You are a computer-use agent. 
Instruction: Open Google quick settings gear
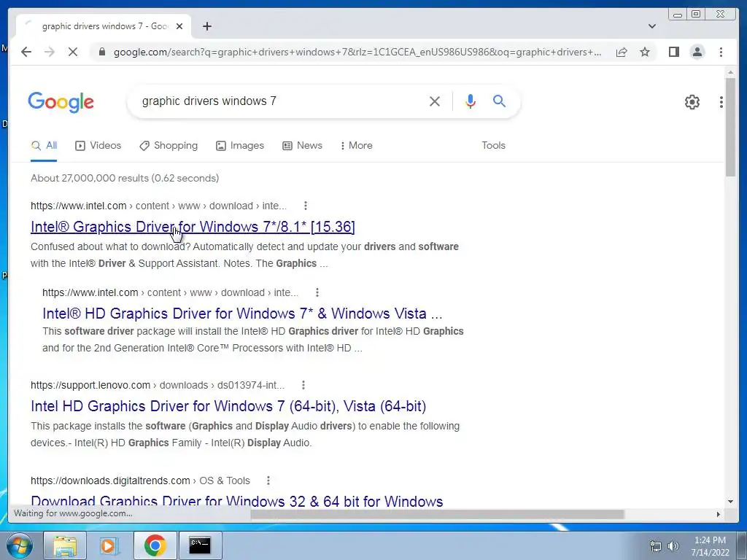(692, 102)
